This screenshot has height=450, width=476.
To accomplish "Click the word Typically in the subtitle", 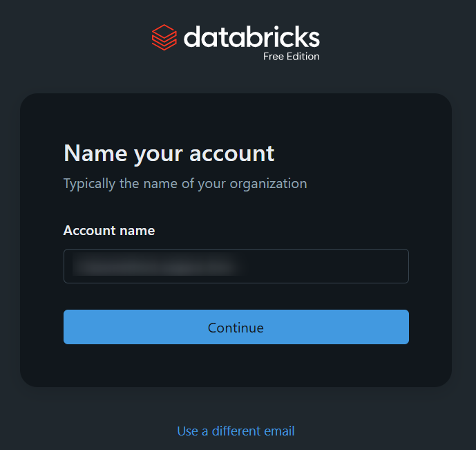I will pos(90,184).
